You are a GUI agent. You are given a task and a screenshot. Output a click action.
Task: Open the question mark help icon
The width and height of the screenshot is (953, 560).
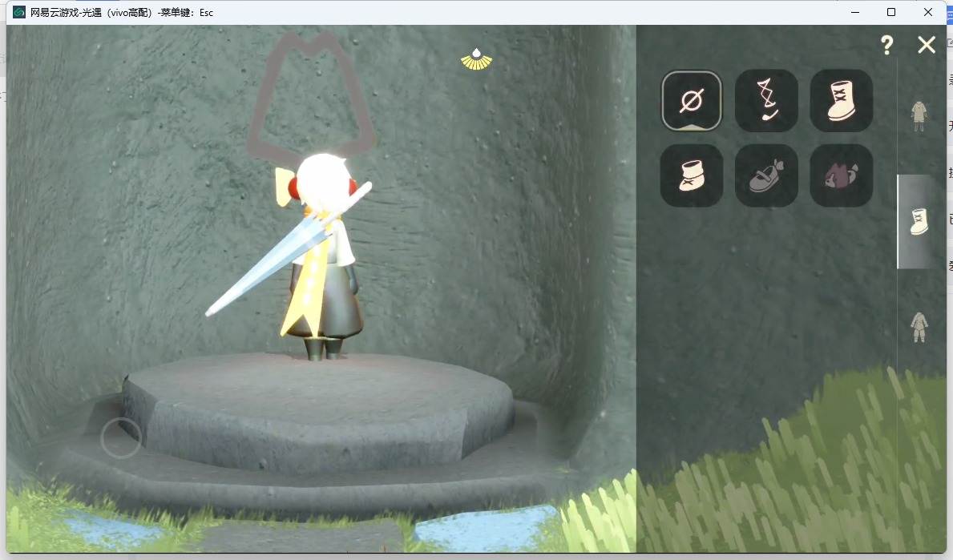(x=886, y=45)
